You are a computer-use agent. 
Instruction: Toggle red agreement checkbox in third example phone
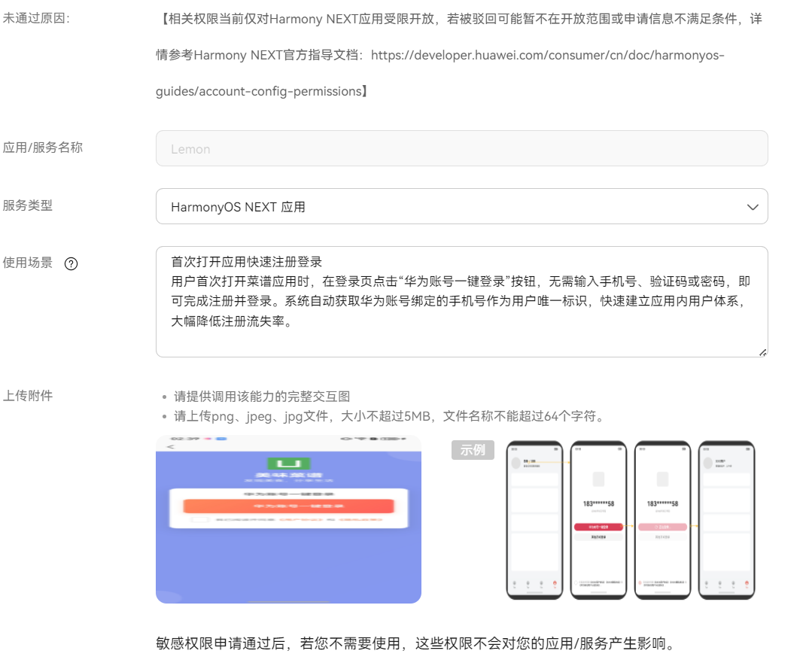(640, 582)
